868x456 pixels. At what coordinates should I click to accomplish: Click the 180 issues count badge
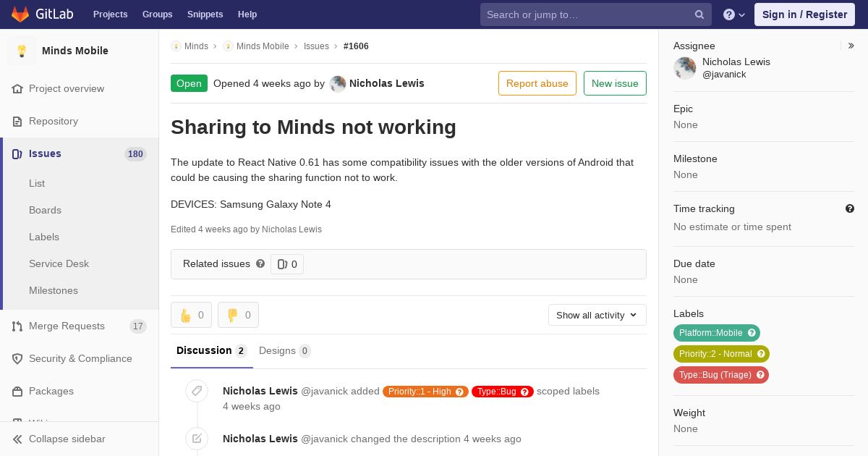click(x=135, y=153)
